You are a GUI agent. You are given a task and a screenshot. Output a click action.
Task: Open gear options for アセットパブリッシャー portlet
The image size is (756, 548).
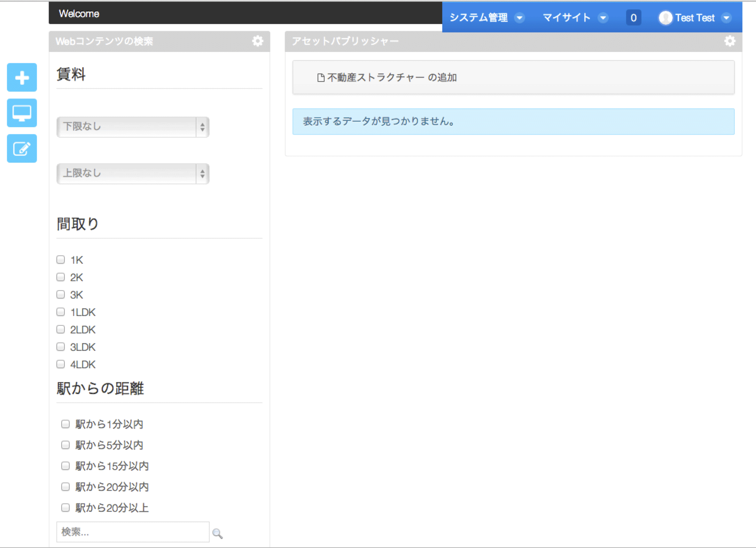point(730,41)
